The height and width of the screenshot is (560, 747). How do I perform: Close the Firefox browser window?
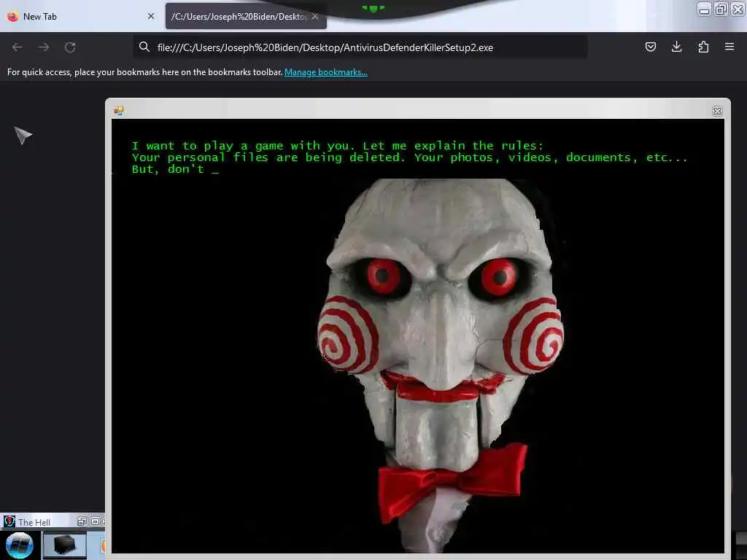pos(738,9)
